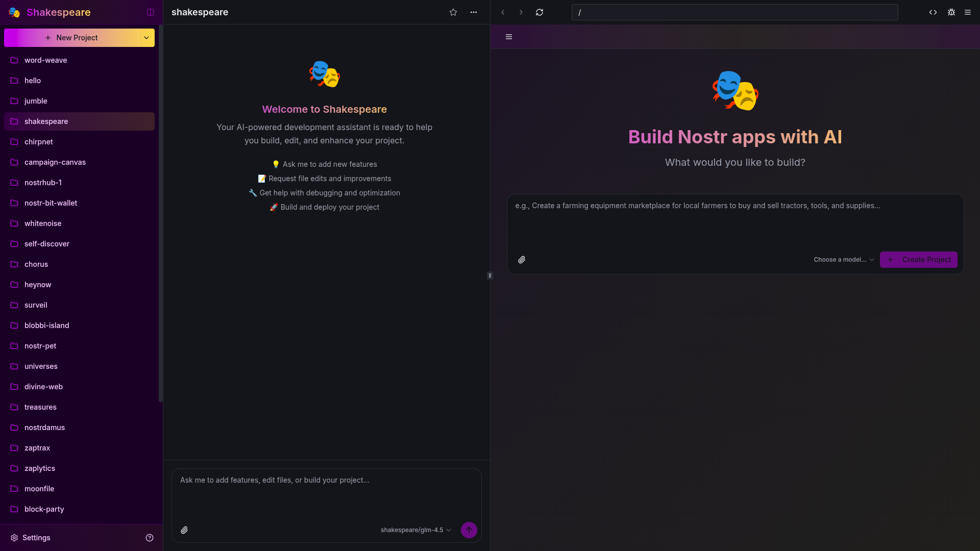
Task: Open the Choose a model dropdown
Action: [x=844, y=260]
